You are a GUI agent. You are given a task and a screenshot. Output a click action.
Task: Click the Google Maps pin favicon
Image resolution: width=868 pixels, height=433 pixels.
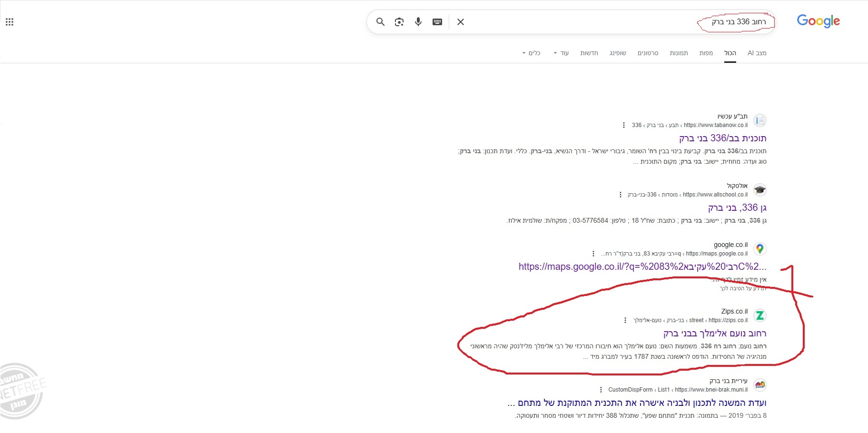click(x=760, y=249)
